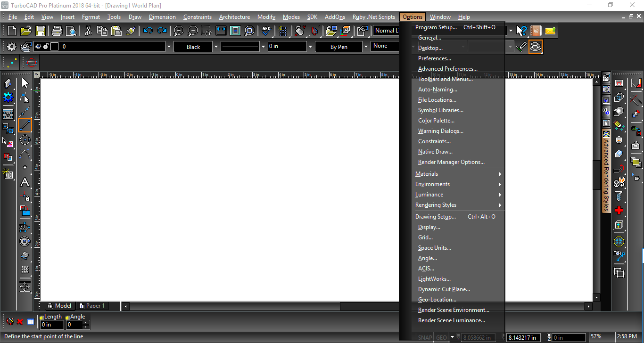The width and height of the screenshot is (644, 343).
Task: Click the screw bolt icon in right toolbar
Action: (619, 196)
